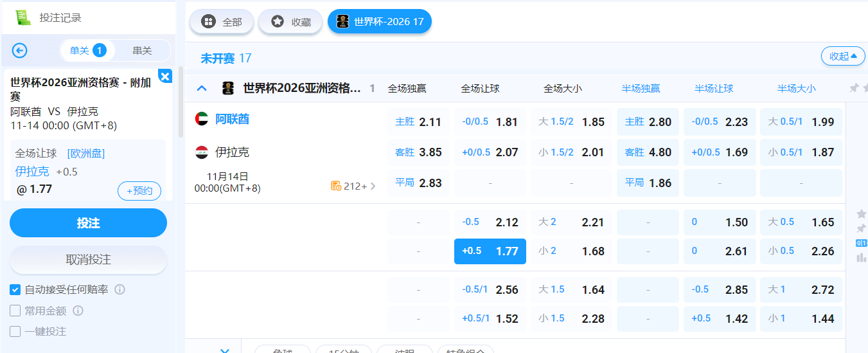
Task: Click the 半场大小 column header
Action: 797,89
